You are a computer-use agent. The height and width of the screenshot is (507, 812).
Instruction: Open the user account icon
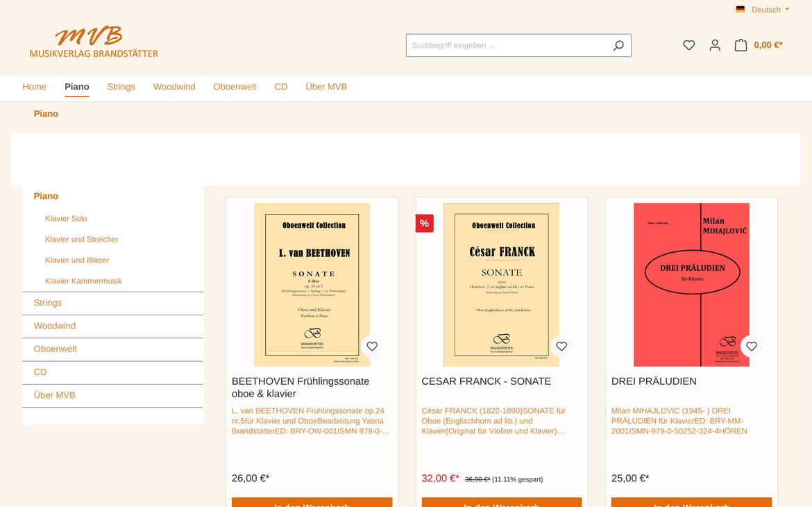(x=715, y=45)
